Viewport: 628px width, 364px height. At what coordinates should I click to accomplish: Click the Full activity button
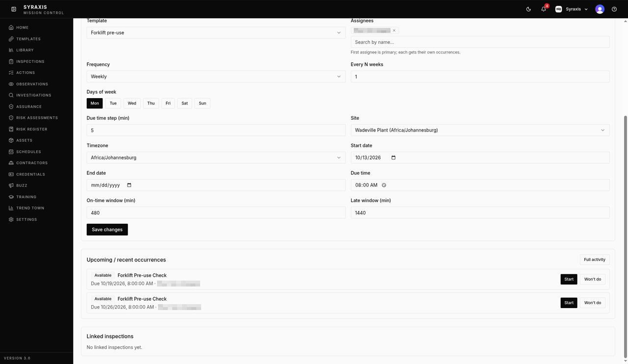coord(595,260)
